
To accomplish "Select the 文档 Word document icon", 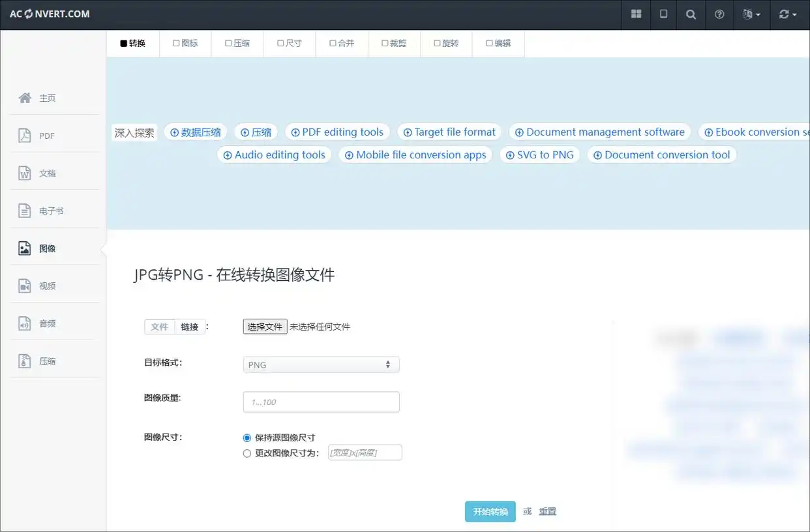I will point(25,173).
